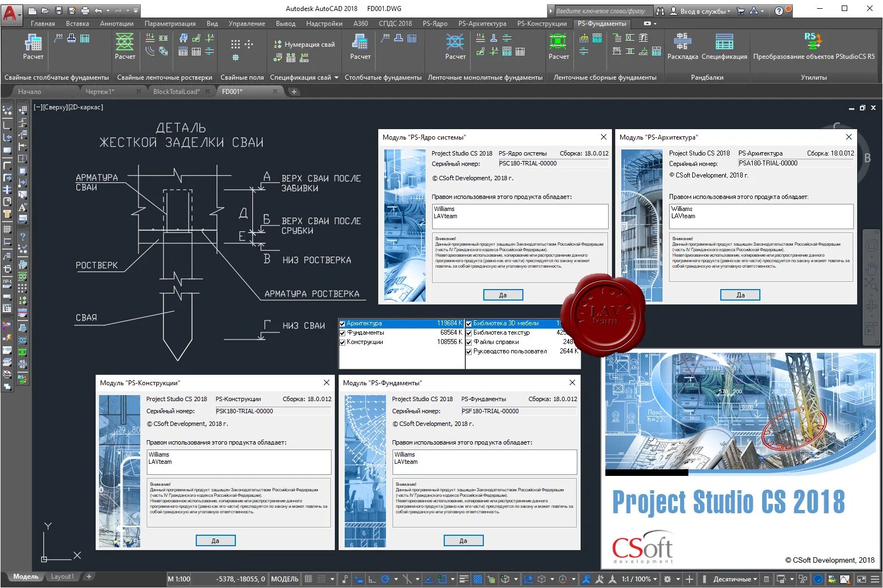Open the quick access toolbar customize dropdown
883x588 pixels.
pos(136,10)
